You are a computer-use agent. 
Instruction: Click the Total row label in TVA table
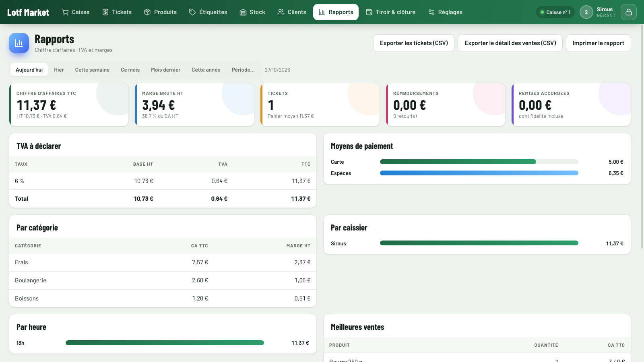21,199
